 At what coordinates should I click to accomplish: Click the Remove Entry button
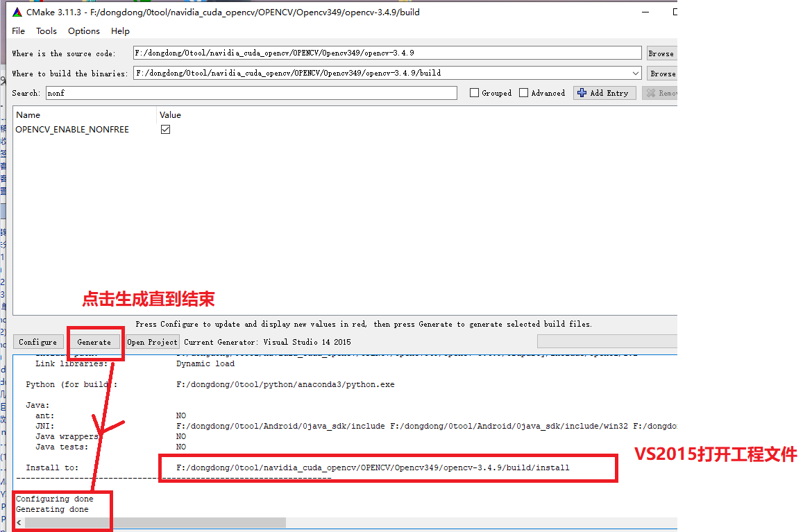pos(660,93)
